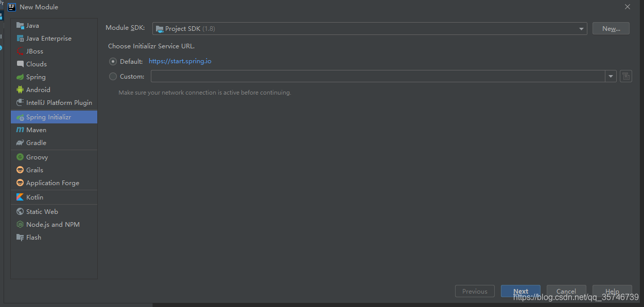Click the Clouds icon
Screen dimensions: 644x307
click(x=20, y=64)
